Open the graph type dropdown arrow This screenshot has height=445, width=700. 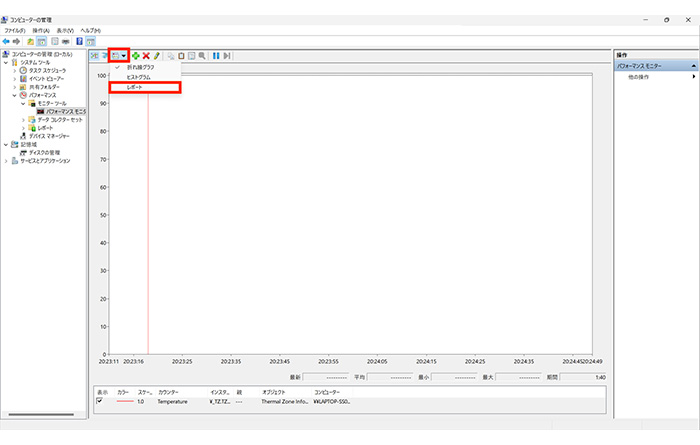(124, 56)
